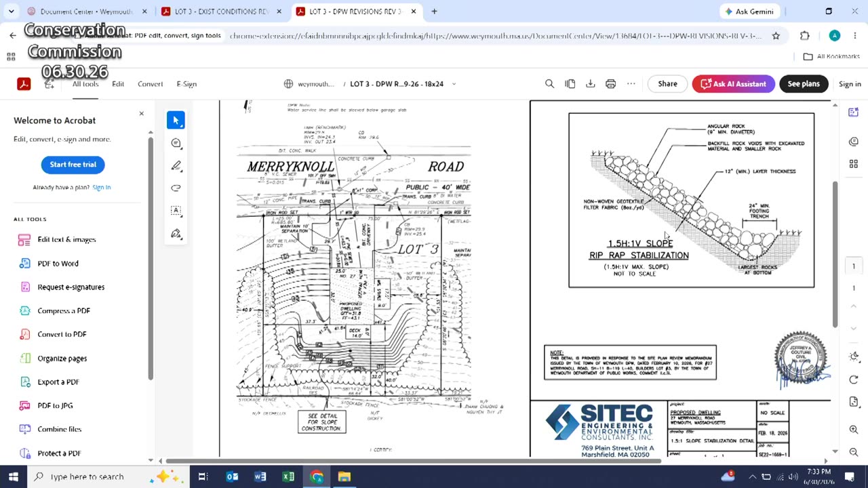868x488 pixels.
Task: Open the PDF to Word tool
Action: tap(58, 263)
